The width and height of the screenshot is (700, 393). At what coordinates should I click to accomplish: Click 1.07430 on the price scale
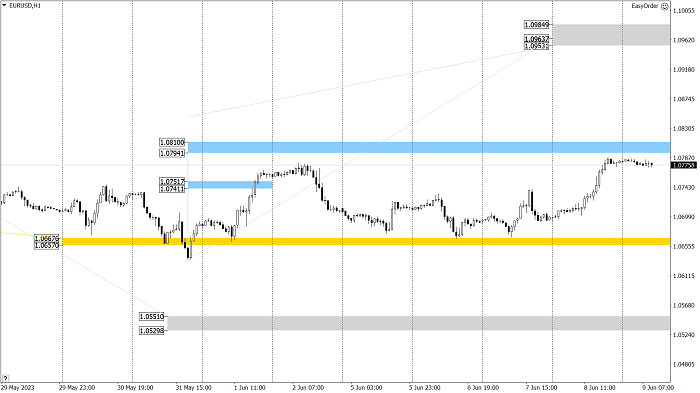[x=684, y=188]
